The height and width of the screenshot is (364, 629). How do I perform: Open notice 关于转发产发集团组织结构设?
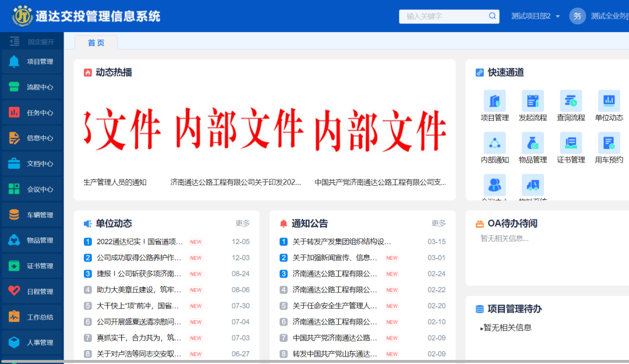pyautogui.click(x=342, y=242)
